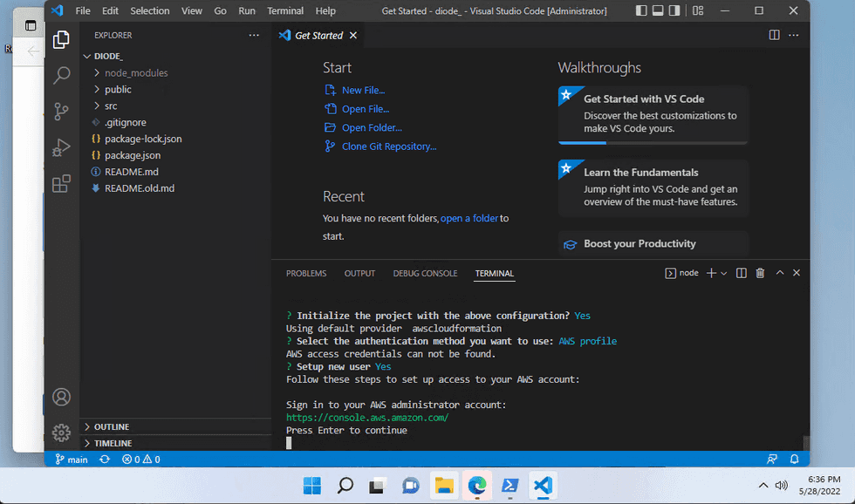The image size is (855, 504).
Task: Open File Explorer from the taskbar
Action: coord(444,486)
